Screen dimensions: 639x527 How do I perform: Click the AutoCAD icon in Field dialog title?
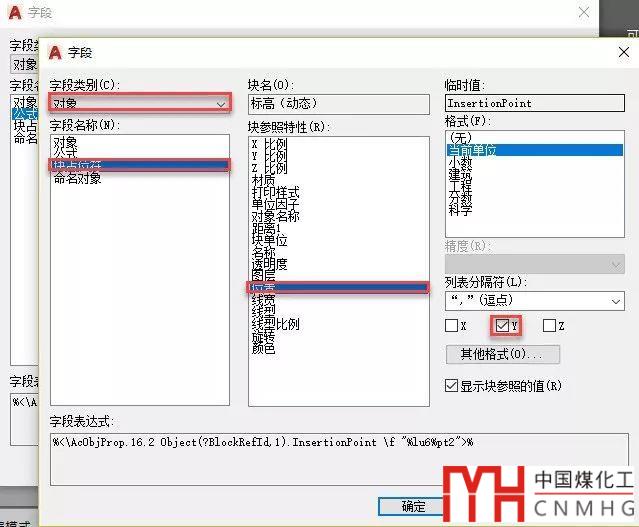click(56, 52)
